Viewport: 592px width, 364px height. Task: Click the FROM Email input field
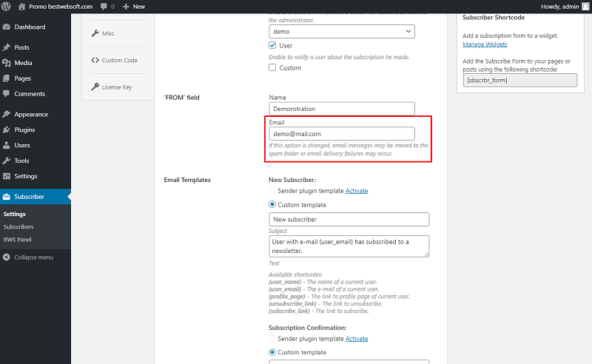(x=342, y=134)
